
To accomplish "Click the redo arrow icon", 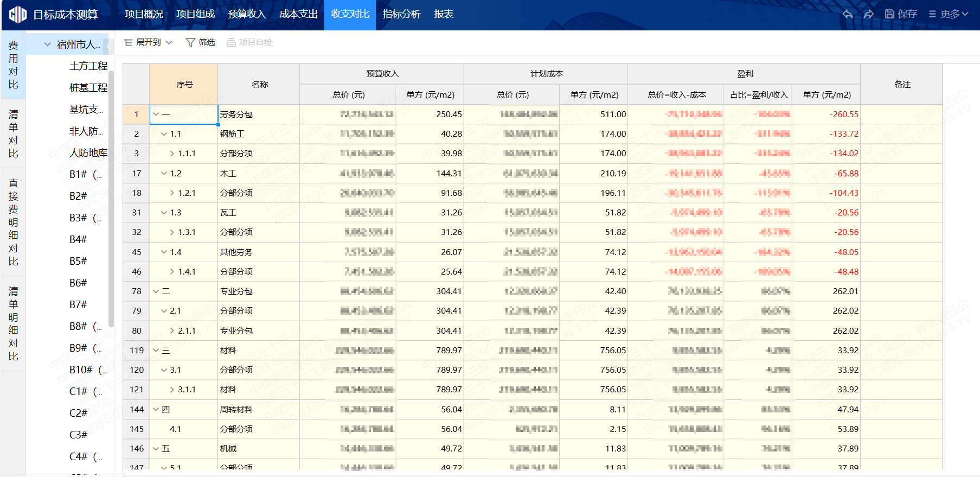I will 868,14.
